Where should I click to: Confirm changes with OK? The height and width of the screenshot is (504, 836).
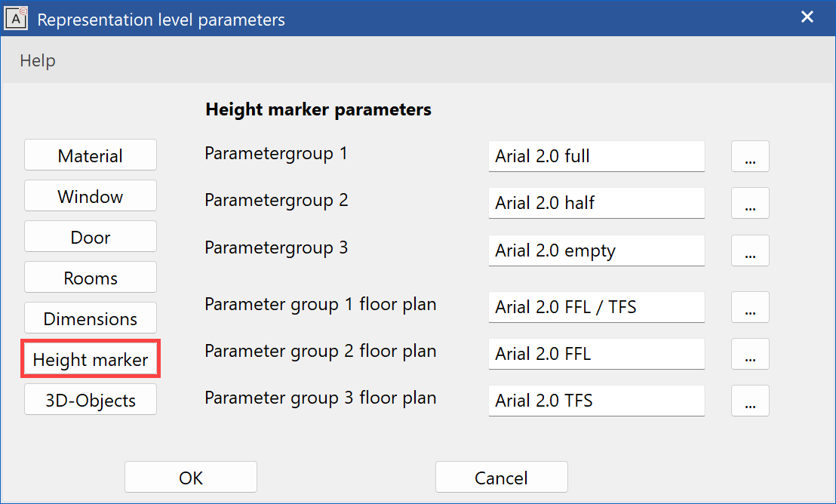tap(190, 477)
